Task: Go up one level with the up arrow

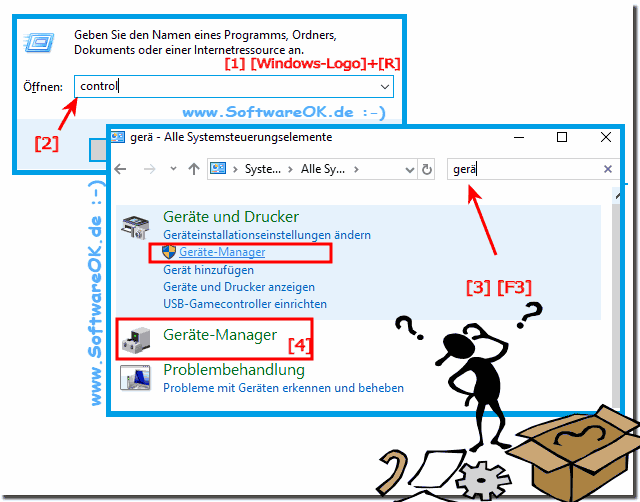Action: click(x=194, y=169)
